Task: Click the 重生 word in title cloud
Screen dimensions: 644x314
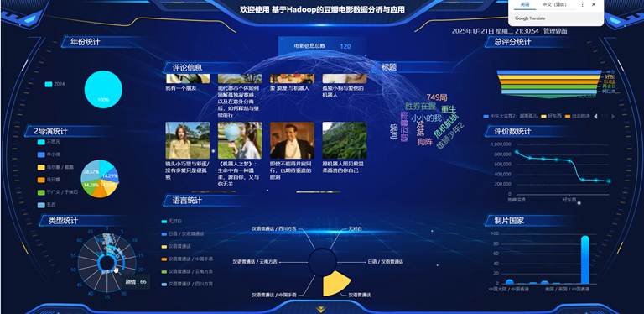Action: click(x=449, y=109)
